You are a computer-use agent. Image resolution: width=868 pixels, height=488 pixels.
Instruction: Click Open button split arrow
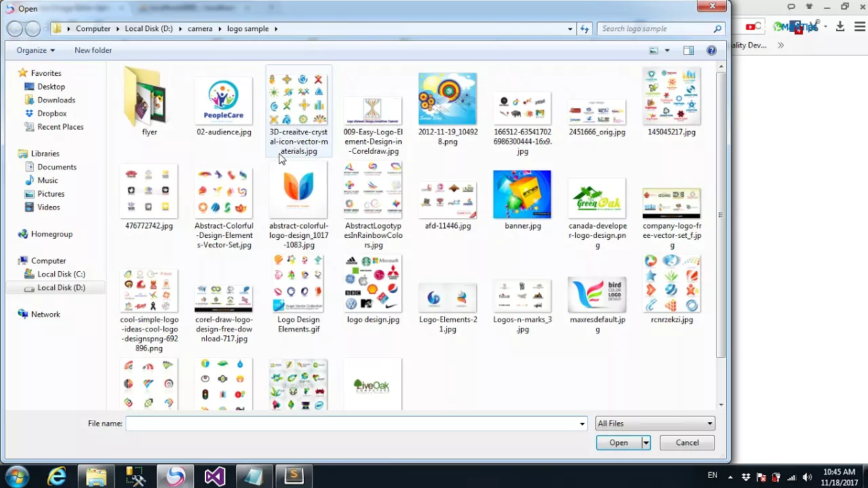click(646, 443)
